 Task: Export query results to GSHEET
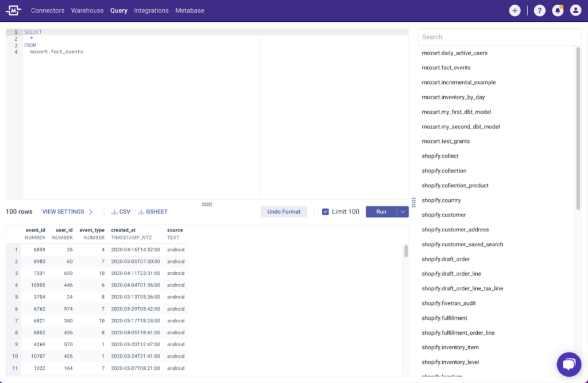point(153,211)
